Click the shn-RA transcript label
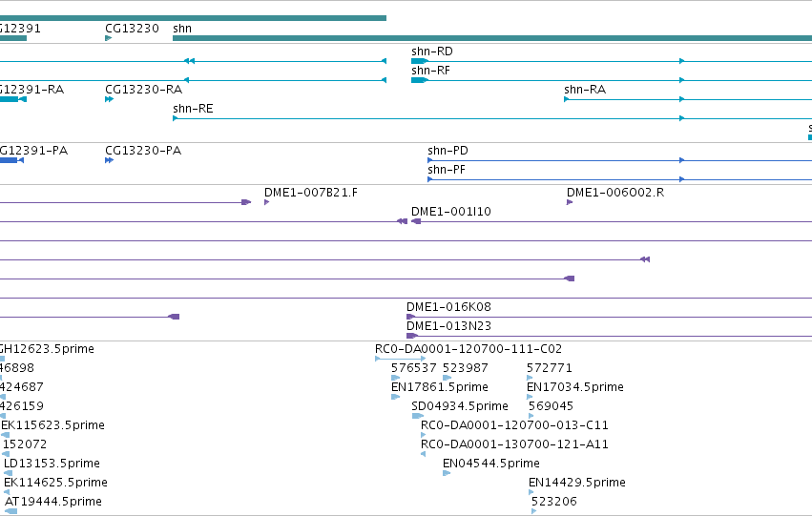The width and height of the screenshot is (812, 516). [x=585, y=90]
